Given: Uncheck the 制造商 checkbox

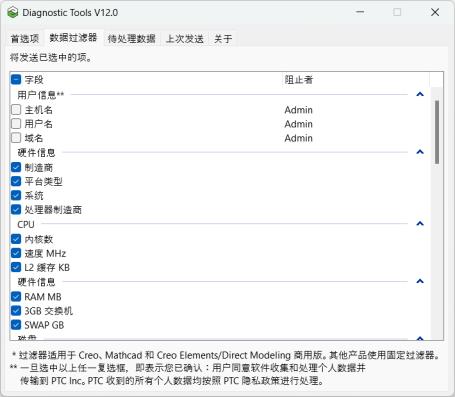Looking at the screenshot, I should [16, 167].
